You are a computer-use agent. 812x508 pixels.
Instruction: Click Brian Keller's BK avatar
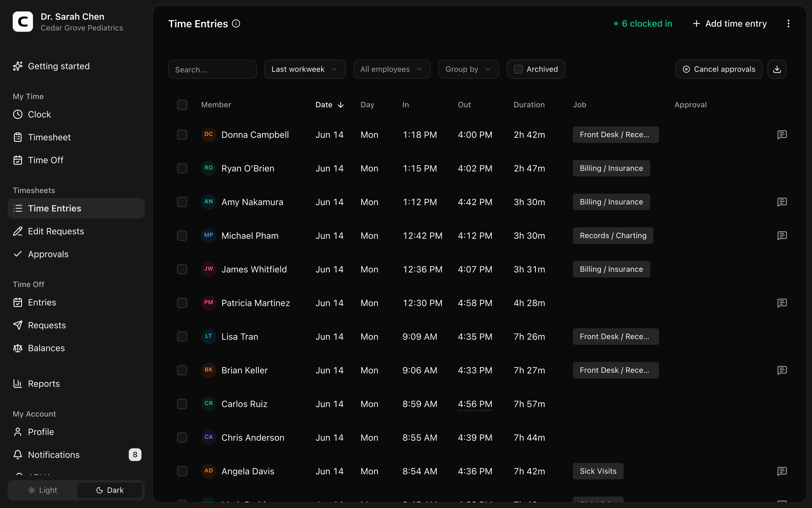point(208,370)
